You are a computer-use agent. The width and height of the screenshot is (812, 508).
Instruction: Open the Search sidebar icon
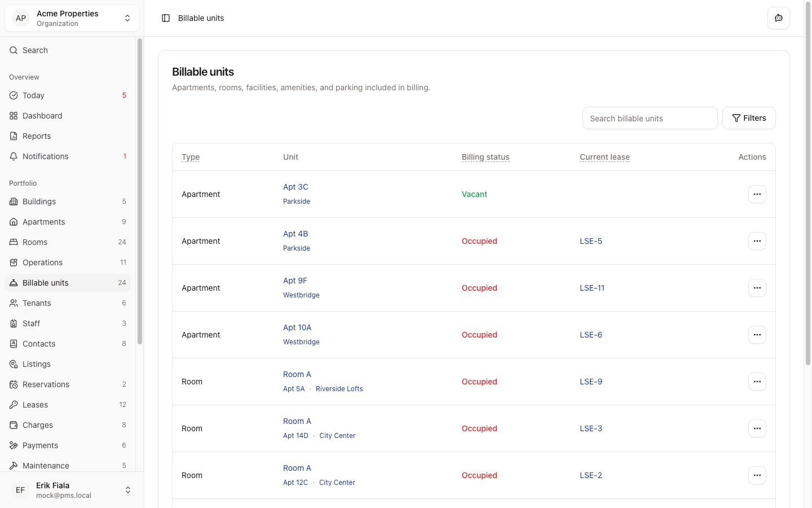point(14,50)
